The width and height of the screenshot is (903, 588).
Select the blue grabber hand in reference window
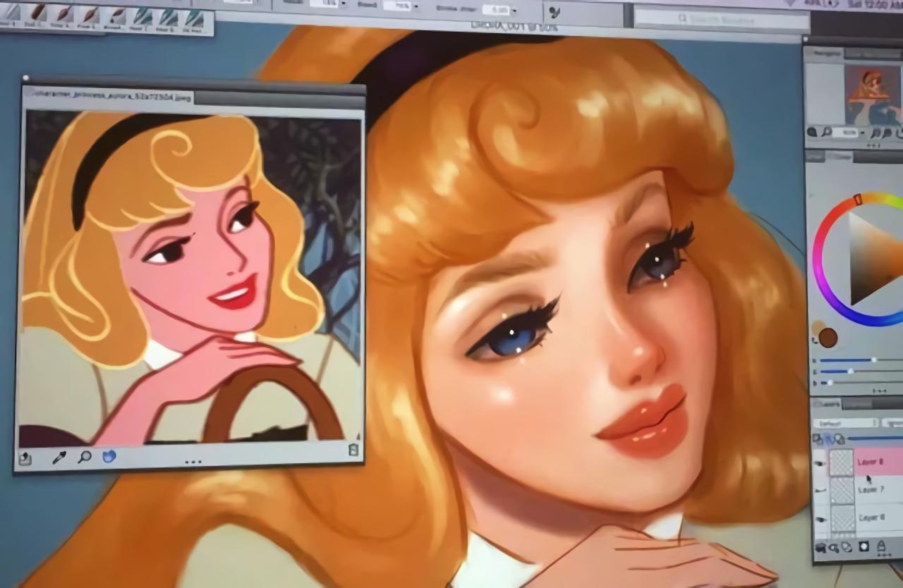109,457
